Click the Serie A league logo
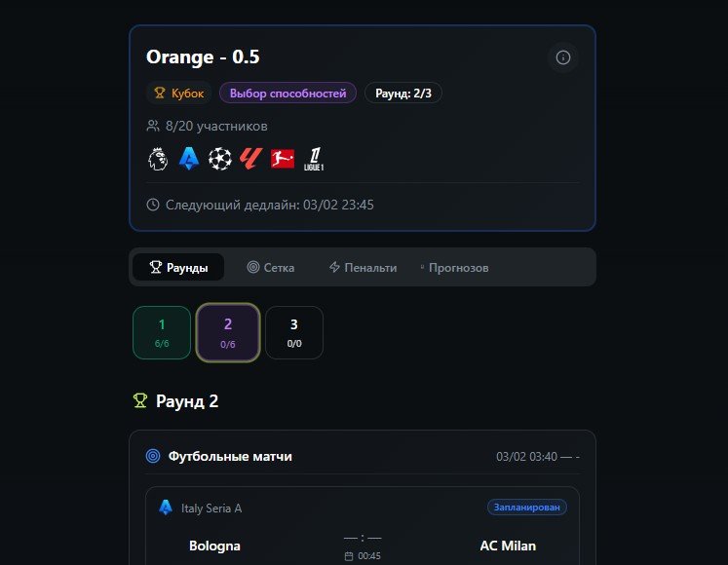 187,159
